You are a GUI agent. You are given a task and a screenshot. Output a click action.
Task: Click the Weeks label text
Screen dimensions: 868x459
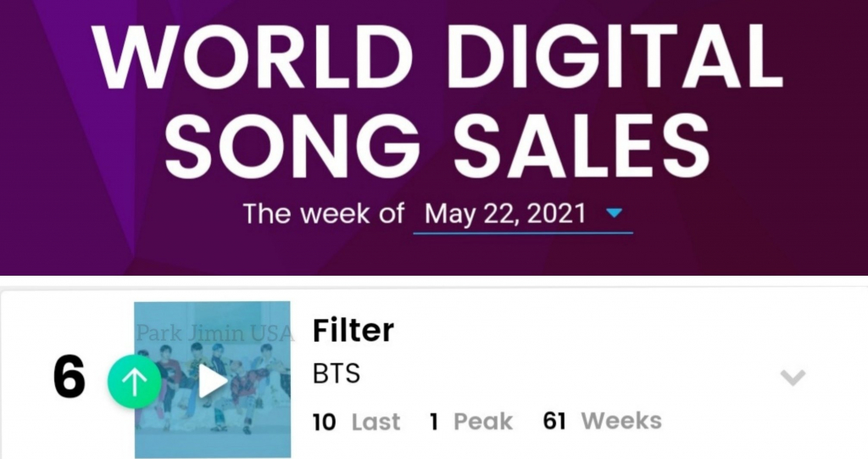tap(621, 422)
